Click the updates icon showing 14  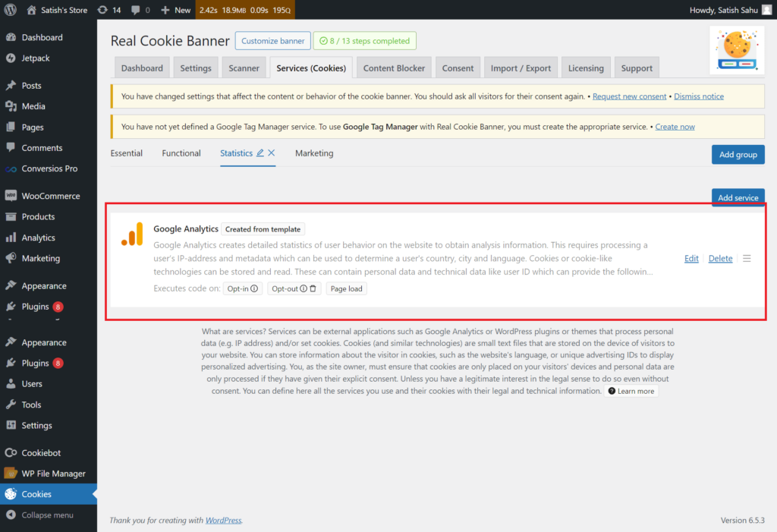[x=109, y=10]
